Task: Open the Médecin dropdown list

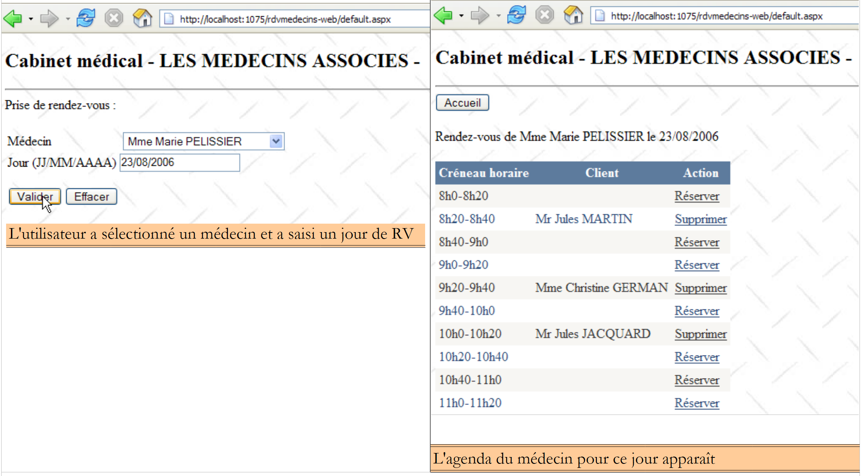Action: 276,142
